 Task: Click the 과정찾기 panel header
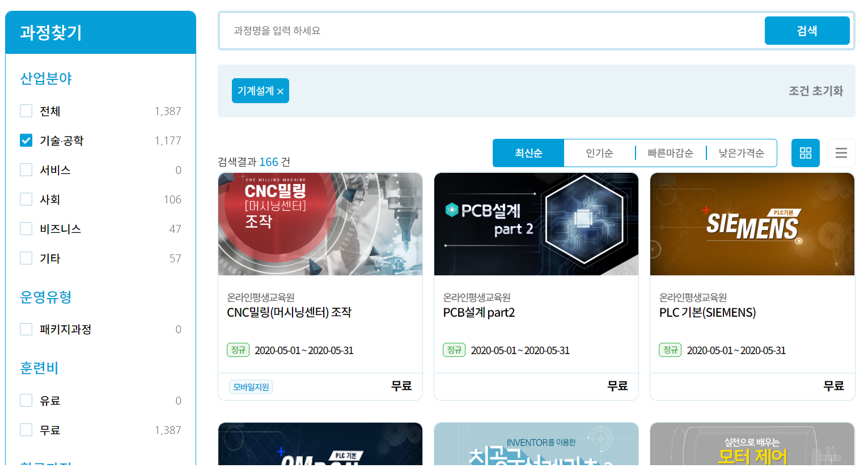pyautogui.click(x=100, y=32)
